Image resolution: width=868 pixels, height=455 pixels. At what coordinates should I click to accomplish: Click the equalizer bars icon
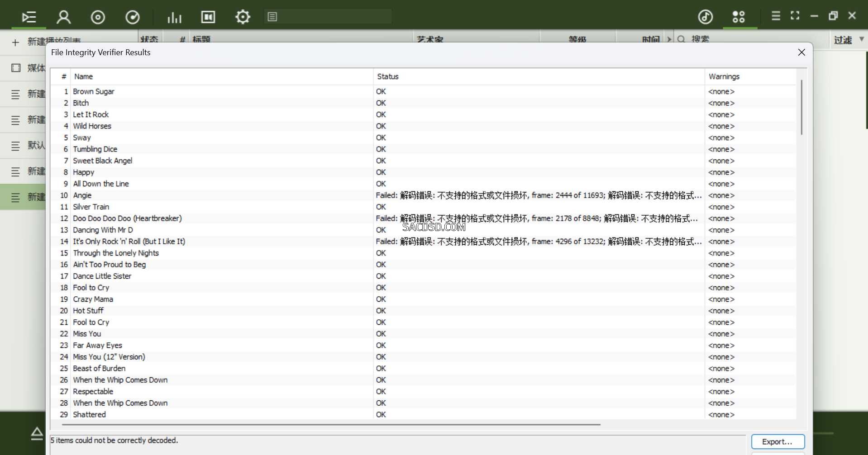click(174, 17)
